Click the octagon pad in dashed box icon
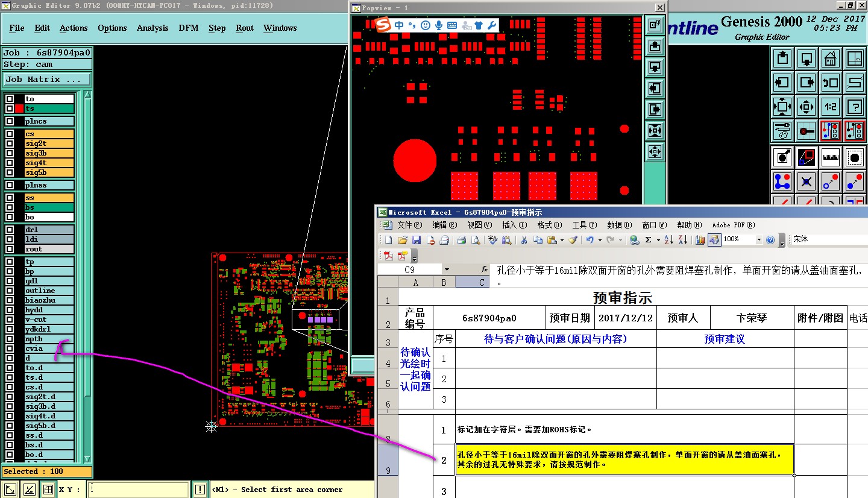Viewport: 868px width, 498px height. [854, 157]
